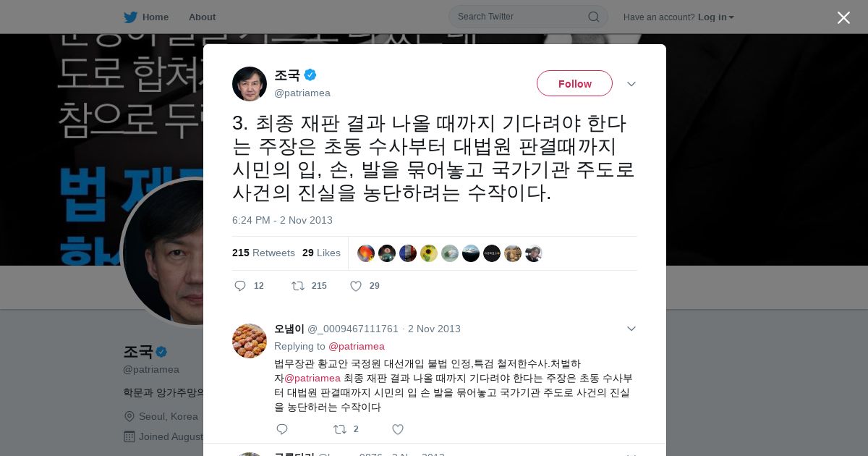
Task: Close the tweet overlay with X
Action: tap(843, 17)
